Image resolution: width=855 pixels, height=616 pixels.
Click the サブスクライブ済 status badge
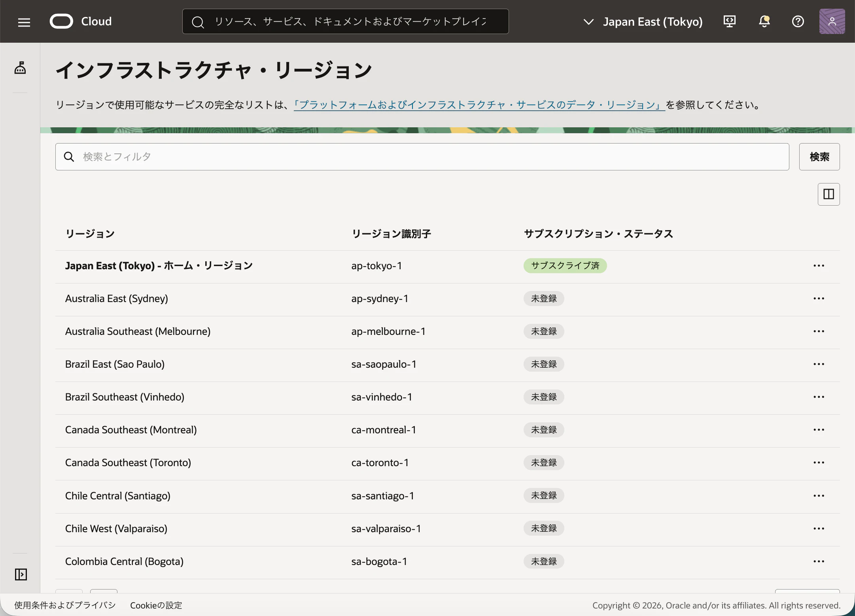tap(565, 266)
